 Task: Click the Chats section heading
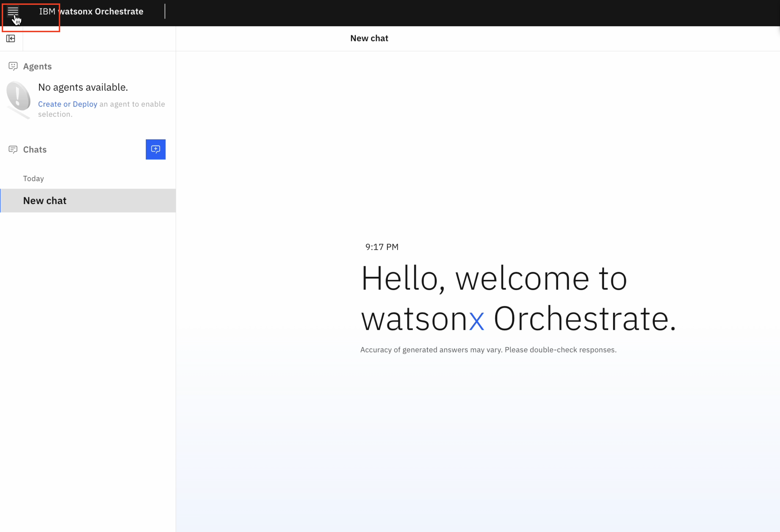click(35, 150)
